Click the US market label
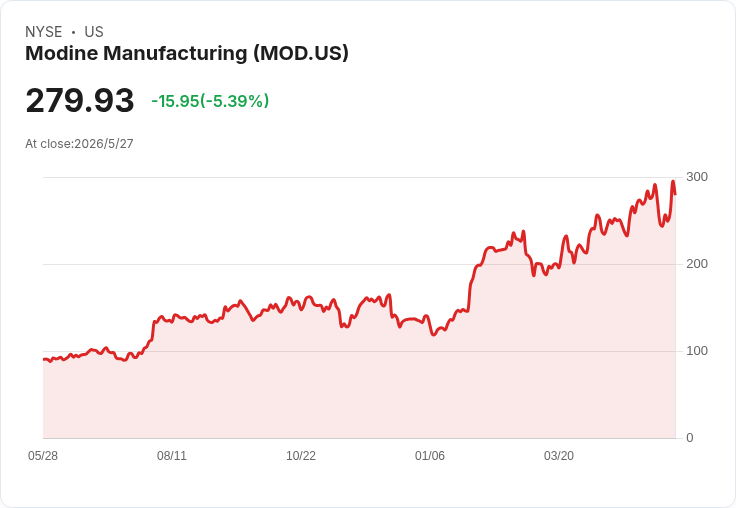This screenshot has height=508, width=736. coord(94,32)
